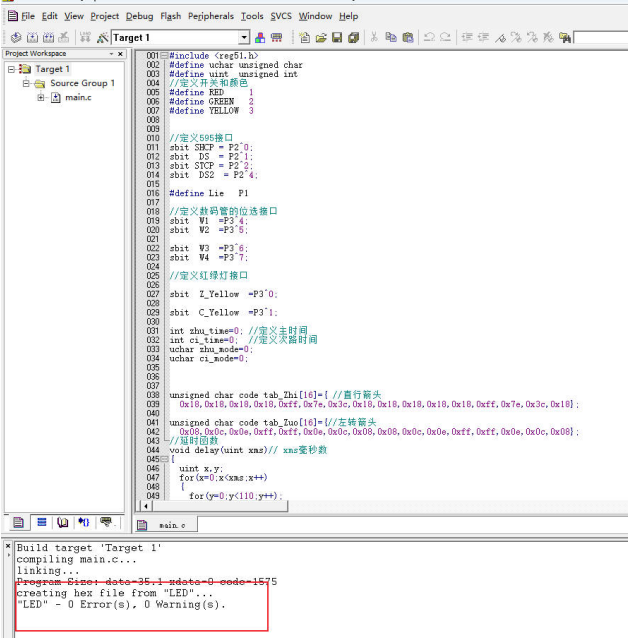This screenshot has width=628, height=638.
Task: Click code line '#include <reg51.h>'
Action: point(214,56)
